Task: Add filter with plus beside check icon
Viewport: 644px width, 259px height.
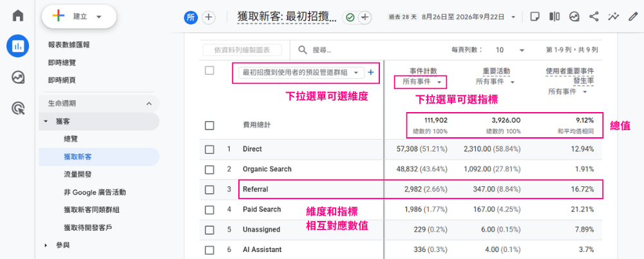Action: (x=365, y=17)
